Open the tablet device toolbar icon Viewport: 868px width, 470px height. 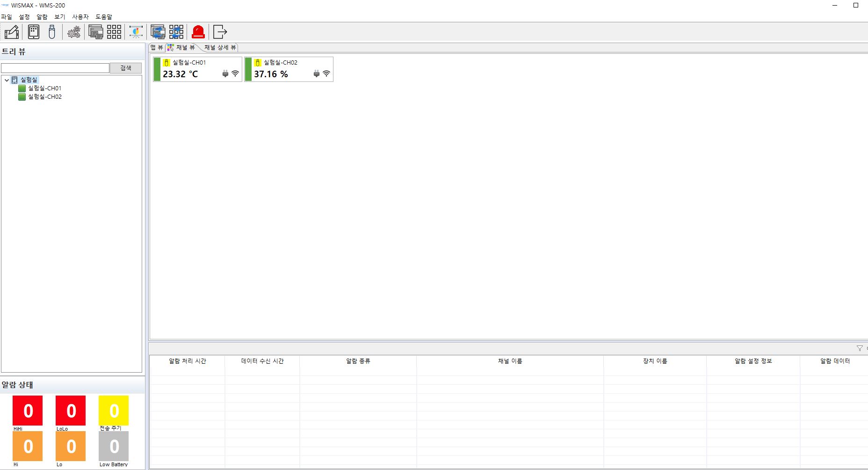[x=34, y=32]
